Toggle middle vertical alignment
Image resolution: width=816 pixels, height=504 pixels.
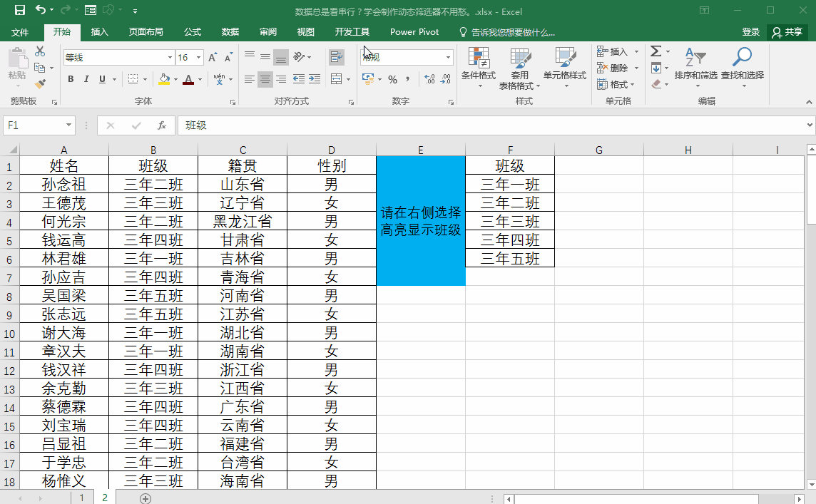tap(265, 57)
